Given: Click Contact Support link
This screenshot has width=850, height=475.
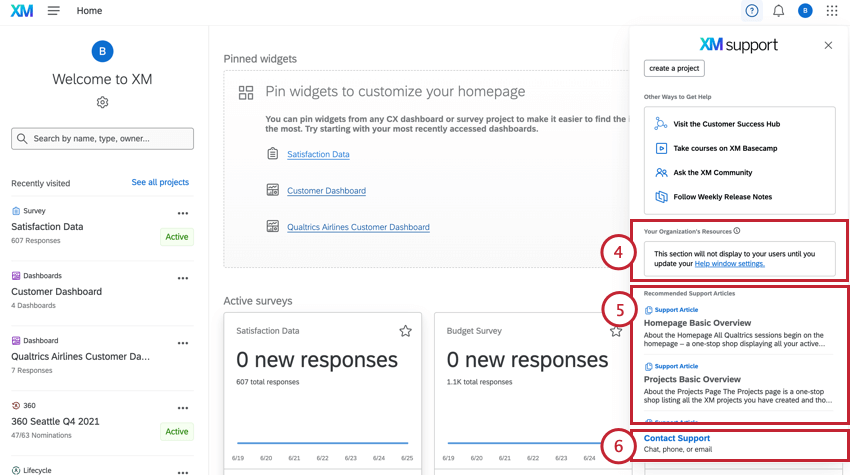Looking at the screenshot, I should click(x=677, y=438).
